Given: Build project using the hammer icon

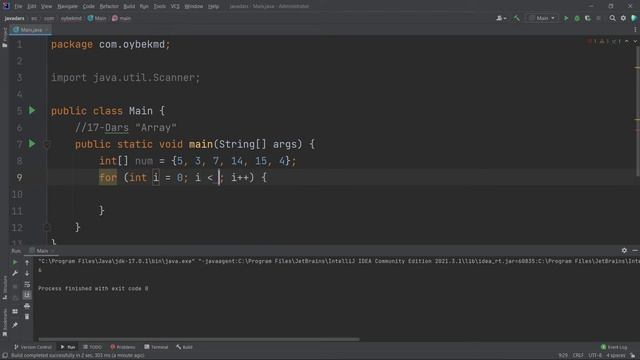Looking at the screenshot, I should pyautogui.click(x=516, y=18).
